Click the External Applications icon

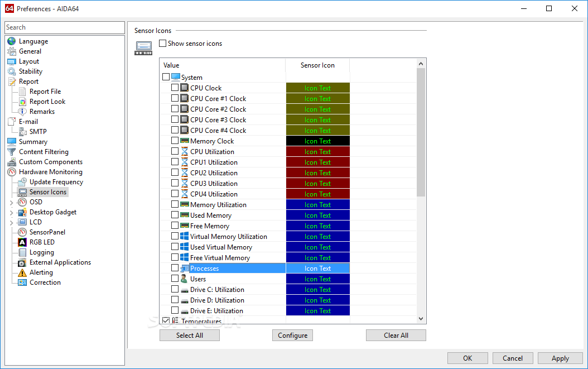22,262
